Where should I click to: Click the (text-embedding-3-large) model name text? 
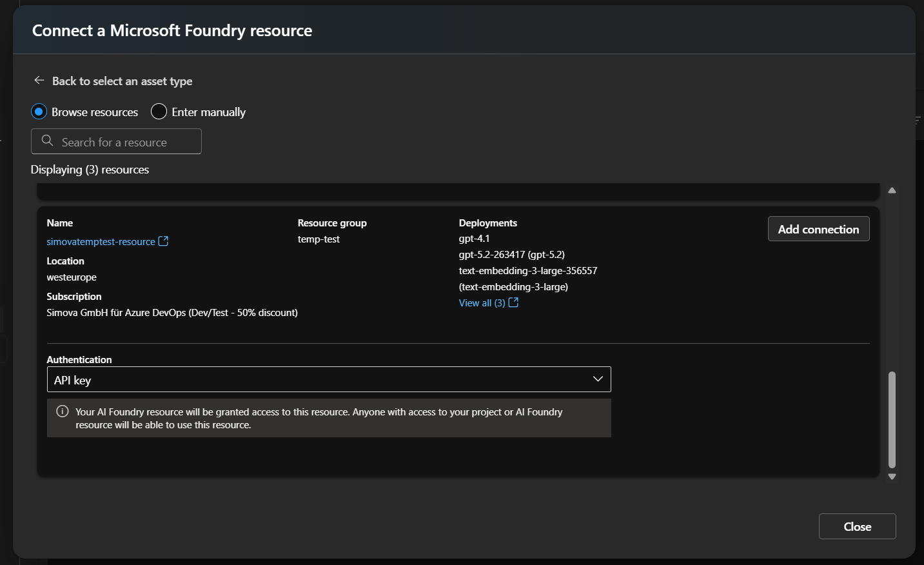click(513, 287)
